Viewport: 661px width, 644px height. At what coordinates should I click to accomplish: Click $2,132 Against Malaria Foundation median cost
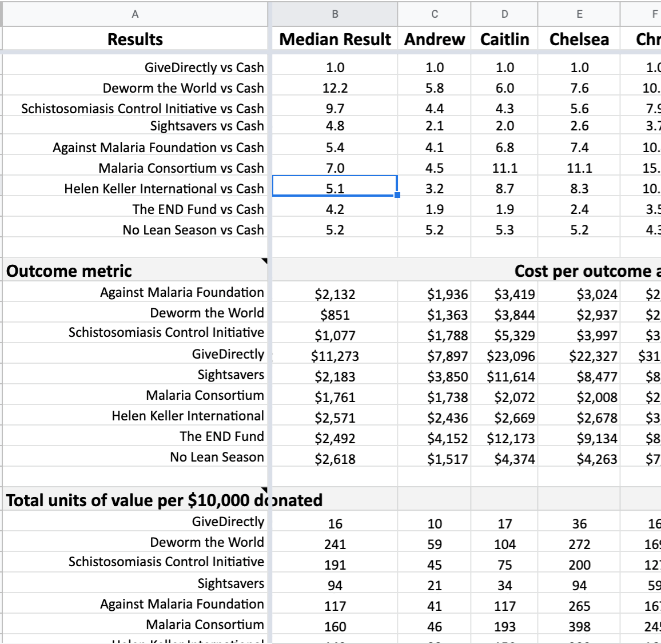(335, 295)
